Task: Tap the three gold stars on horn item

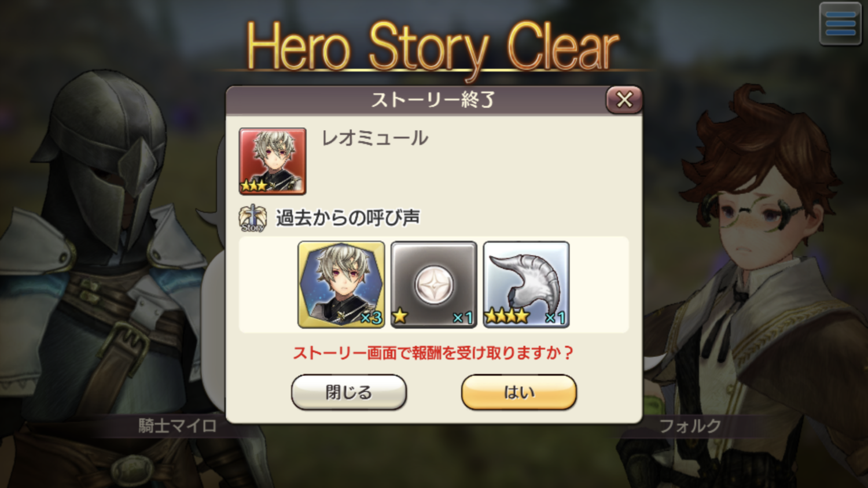Action: coord(507,316)
